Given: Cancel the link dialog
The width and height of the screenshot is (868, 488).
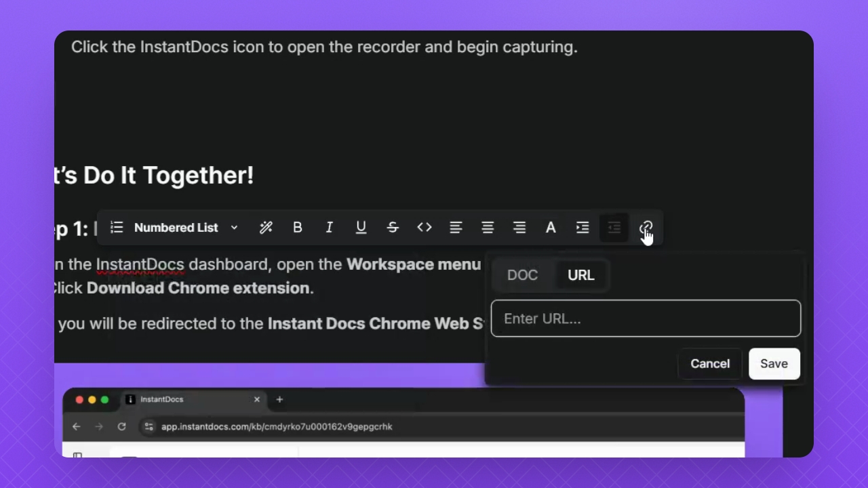Looking at the screenshot, I should click(x=710, y=364).
